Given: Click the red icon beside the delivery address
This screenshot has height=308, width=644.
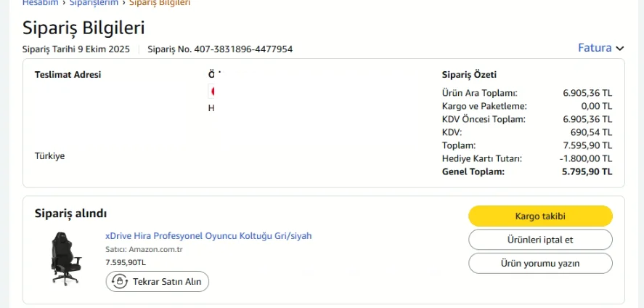Looking at the screenshot, I should tap(212, 92).
